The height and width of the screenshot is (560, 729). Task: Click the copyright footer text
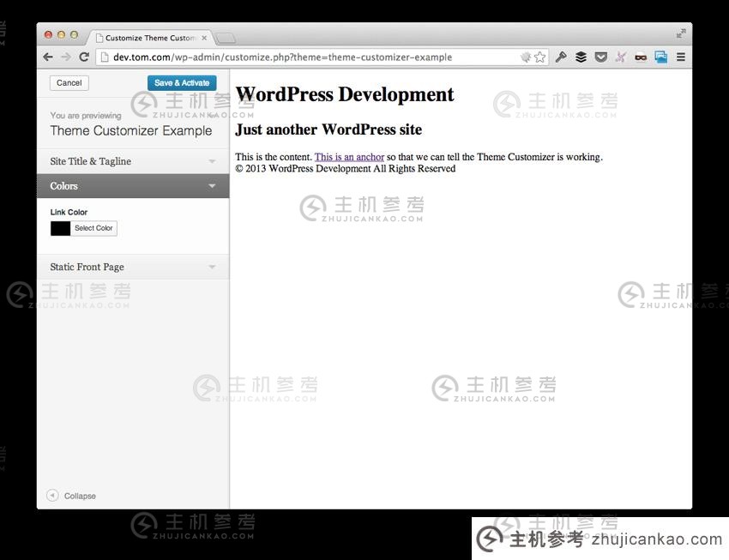point(346,169)
